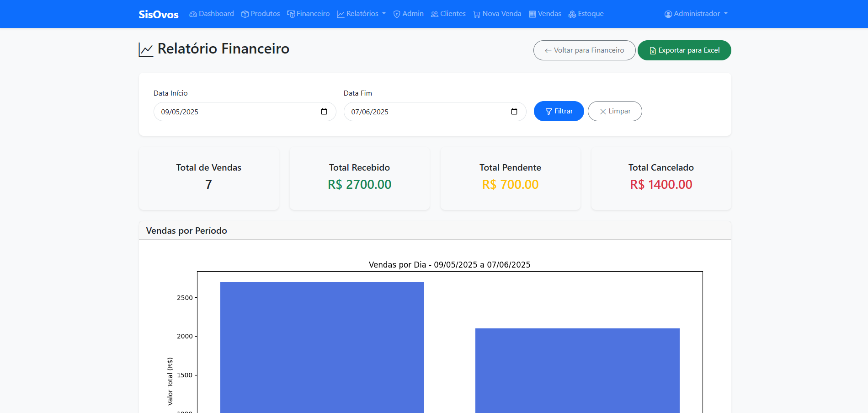Click the Admin shield icon
Image resolution: width=868 pixels, height=413 pixels.
click(x=397, y=14)
